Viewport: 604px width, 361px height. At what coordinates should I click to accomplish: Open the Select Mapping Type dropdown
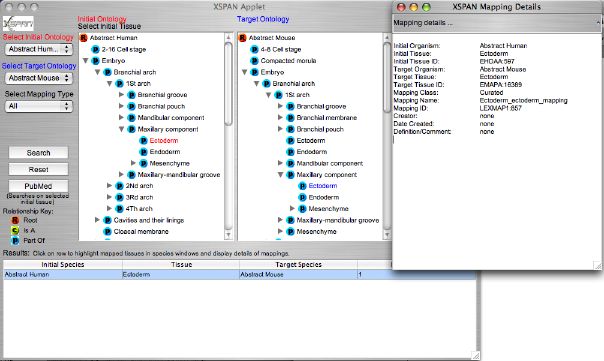39,106
